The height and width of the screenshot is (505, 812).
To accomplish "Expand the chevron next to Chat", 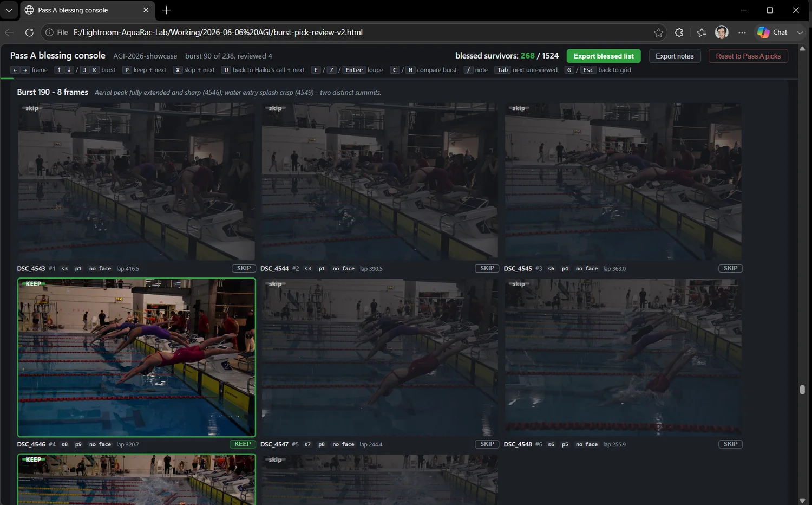I will pos(800,33).
